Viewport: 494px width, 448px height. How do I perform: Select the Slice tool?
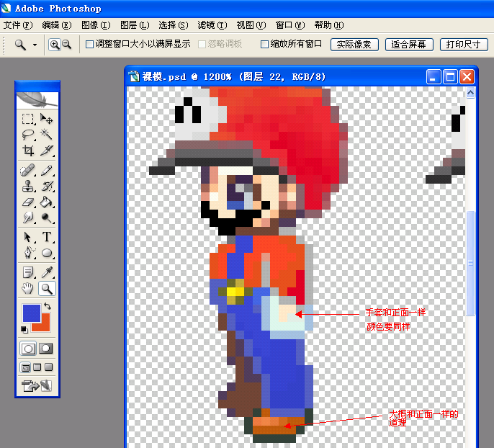[46, 151]
